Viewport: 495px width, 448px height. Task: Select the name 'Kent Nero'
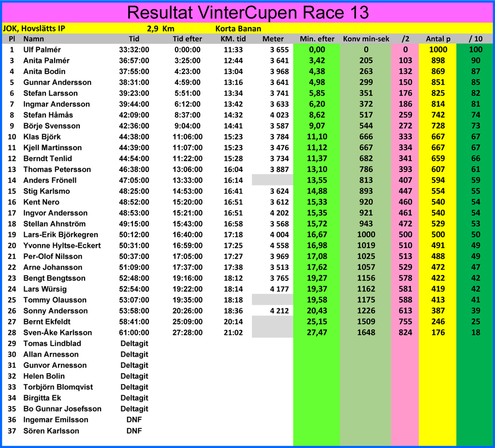tap(42, 202)
